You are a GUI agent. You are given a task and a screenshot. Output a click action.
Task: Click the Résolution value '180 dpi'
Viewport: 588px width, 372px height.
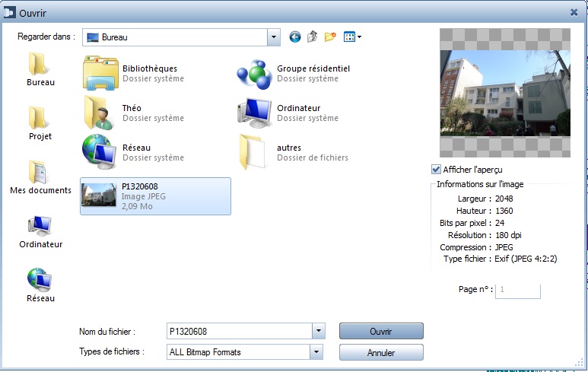tap(508, 235)
